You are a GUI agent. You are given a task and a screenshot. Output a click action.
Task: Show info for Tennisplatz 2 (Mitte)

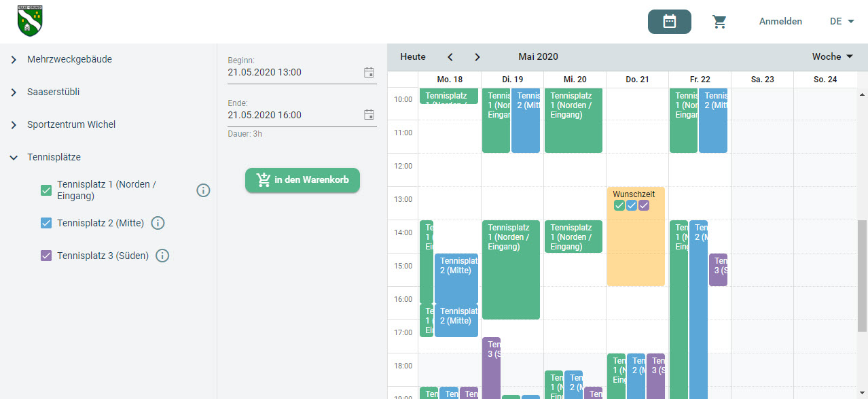tap(158, 223)
